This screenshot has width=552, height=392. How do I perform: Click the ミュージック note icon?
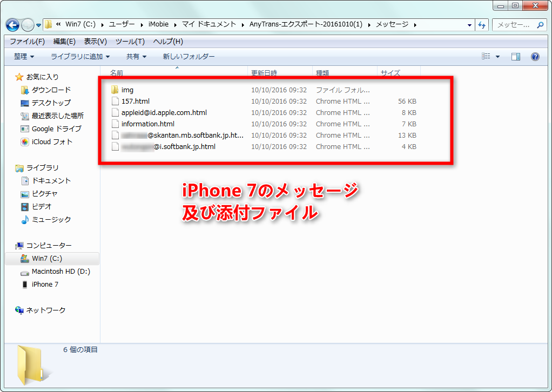pos(25,220)
